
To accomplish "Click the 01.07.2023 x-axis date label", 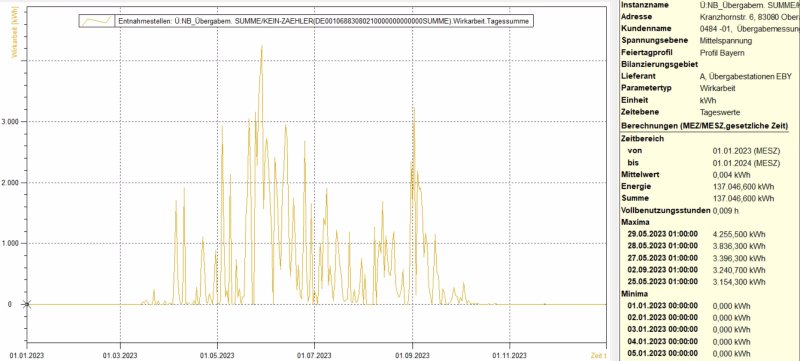I will tap(314, 354).
